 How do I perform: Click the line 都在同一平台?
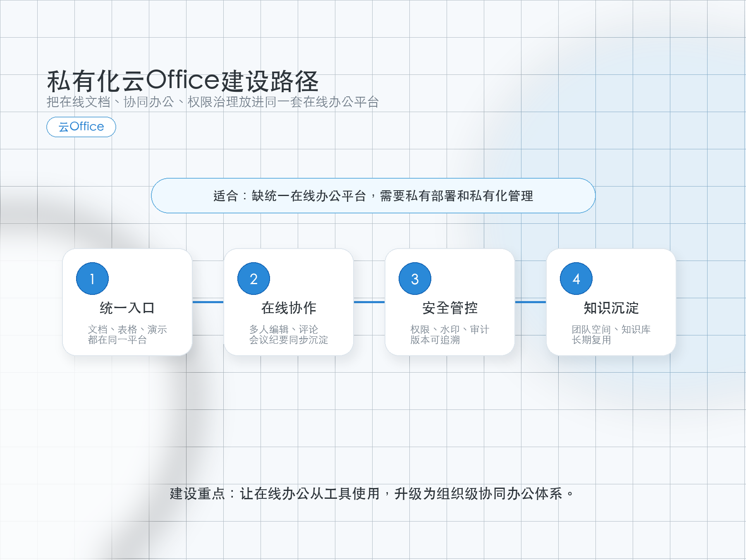click(117, 340)
